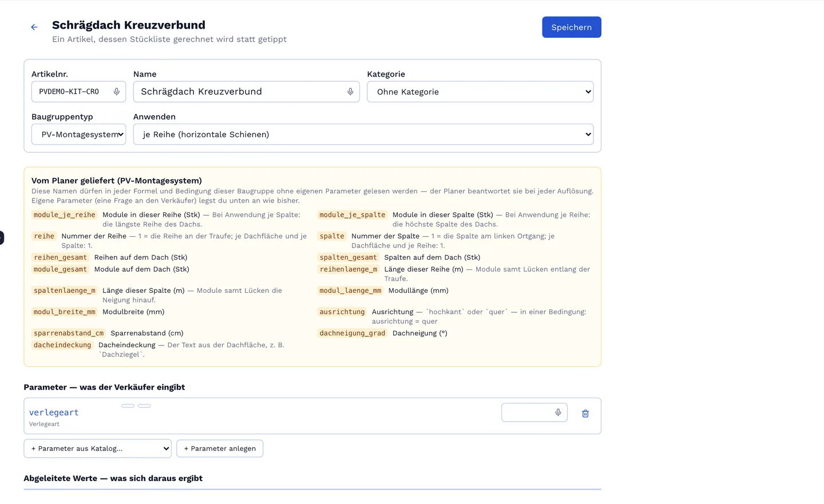Save the article with Speichern

(572, 27)
